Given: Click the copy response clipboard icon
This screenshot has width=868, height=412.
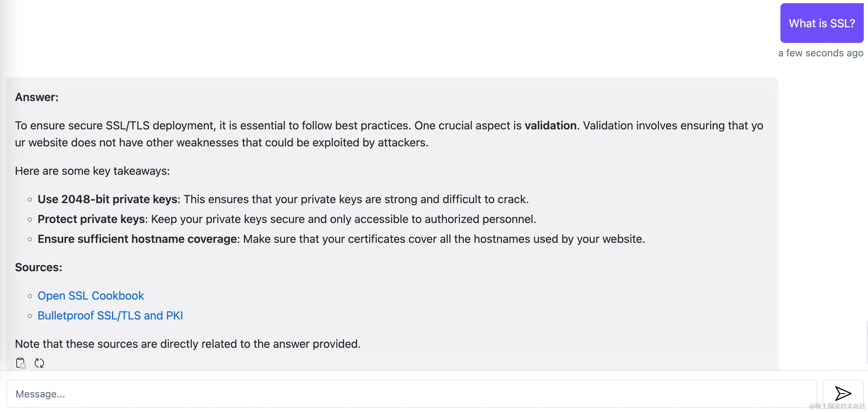Looking at the screenshot, I should tap(21, 363).
